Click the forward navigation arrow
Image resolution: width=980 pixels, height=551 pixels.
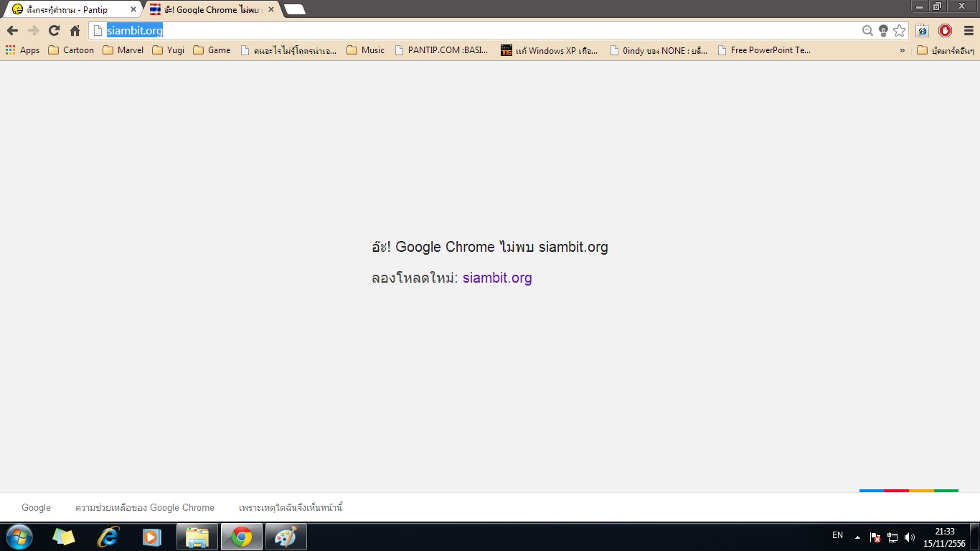tap(33, 30)
